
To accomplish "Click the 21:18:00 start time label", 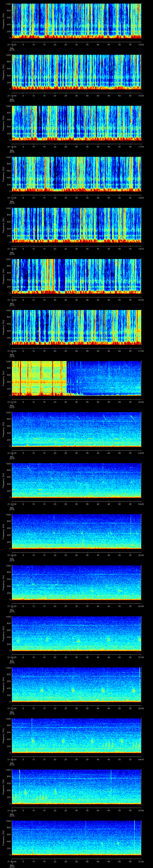I will click(x=12, y=249).
